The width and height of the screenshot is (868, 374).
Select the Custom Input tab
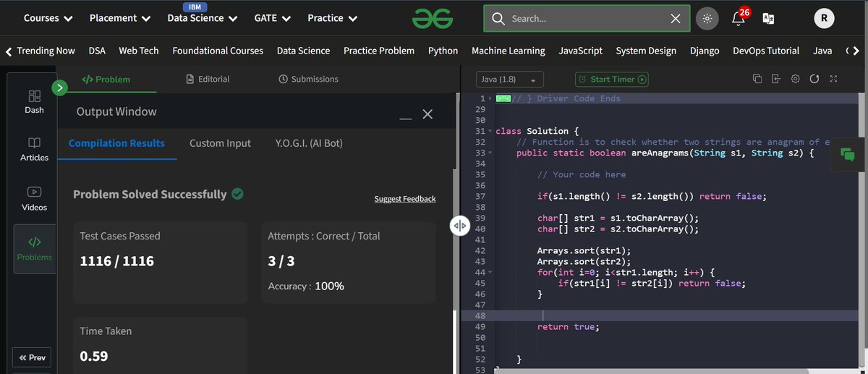click(x=220, y=143)
